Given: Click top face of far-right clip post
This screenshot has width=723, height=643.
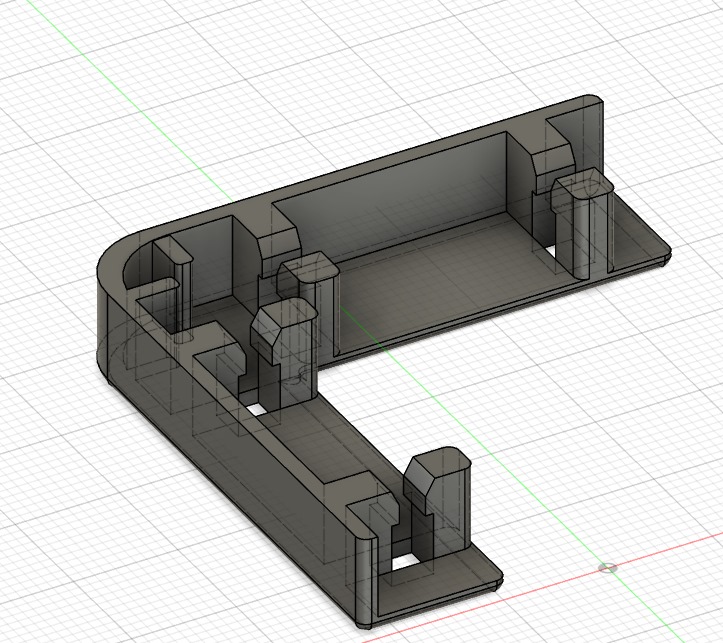Looking at the screenshot, I should (583, 184).
